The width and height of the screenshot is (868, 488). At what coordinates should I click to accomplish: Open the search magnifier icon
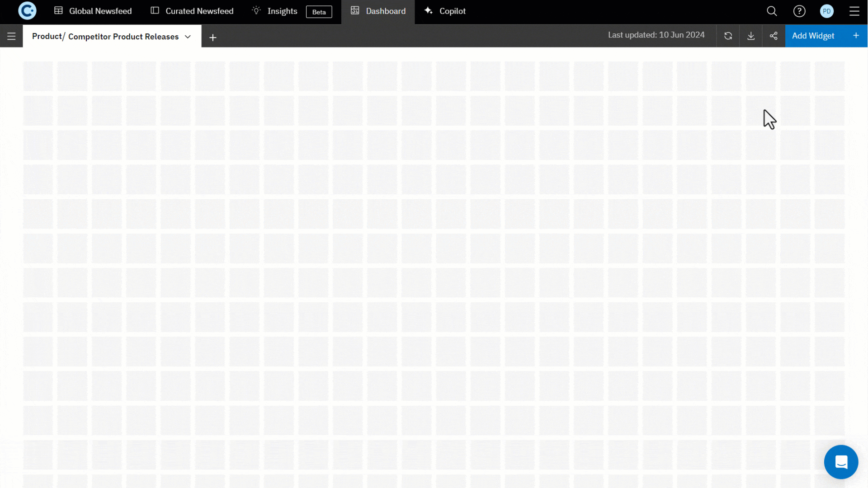(x=772, y=11)
